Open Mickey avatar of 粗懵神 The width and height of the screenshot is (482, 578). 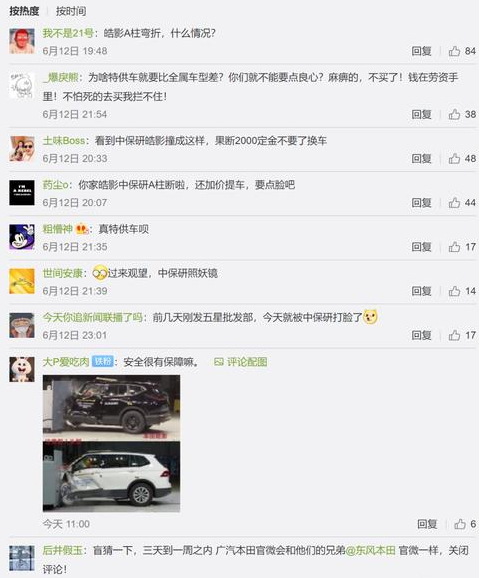pyautogui.click(x=22, y=237)
